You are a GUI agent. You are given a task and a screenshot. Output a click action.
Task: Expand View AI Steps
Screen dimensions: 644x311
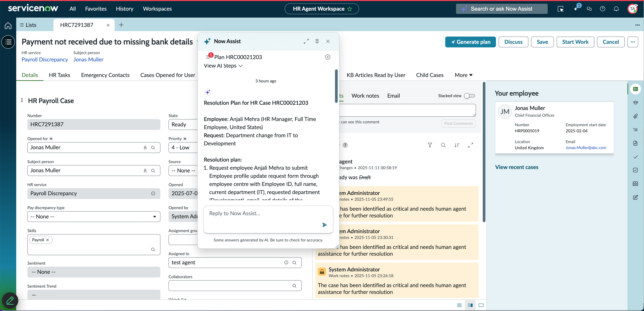[223, 66]
